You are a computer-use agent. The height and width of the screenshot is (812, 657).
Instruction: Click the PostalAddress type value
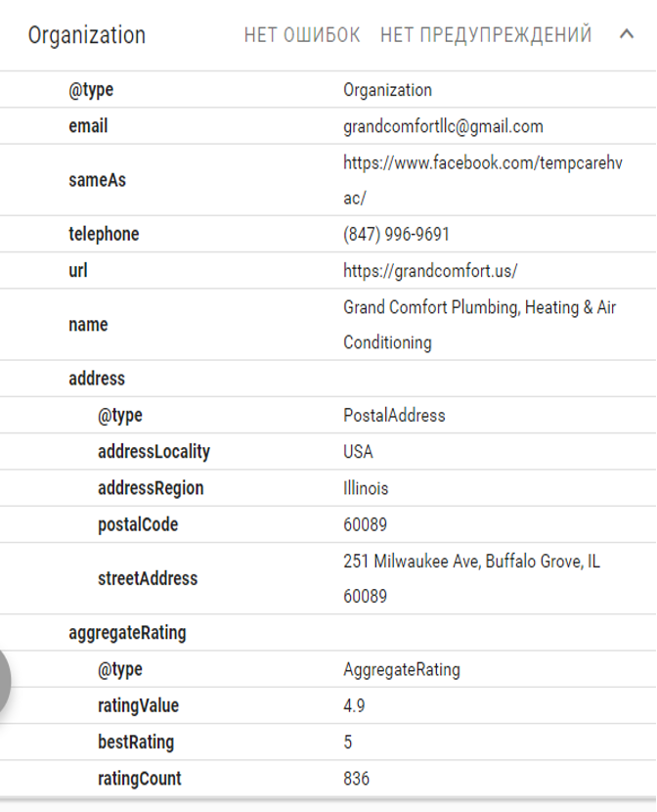click(x=394, y=416)
